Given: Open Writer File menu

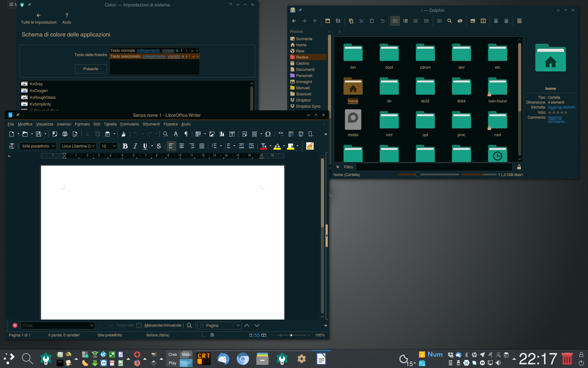Looking at the screenshot, I should [x=11, y=124].
